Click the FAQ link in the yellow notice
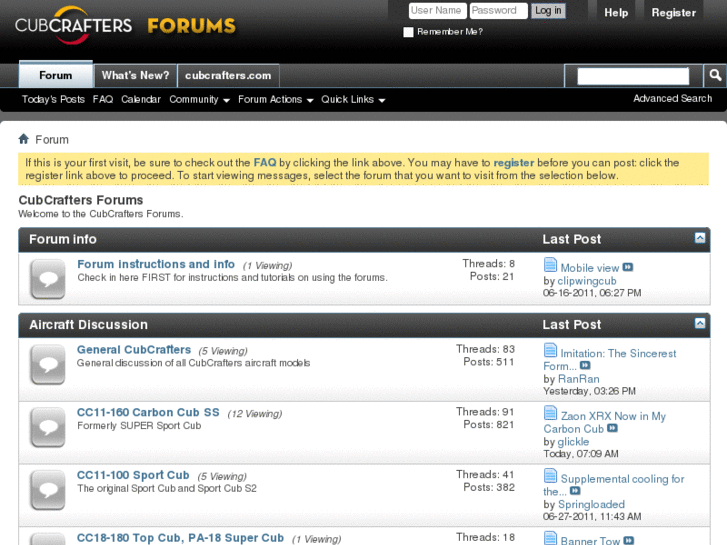This screenshot has width=727, height=545. coord(265,163)
